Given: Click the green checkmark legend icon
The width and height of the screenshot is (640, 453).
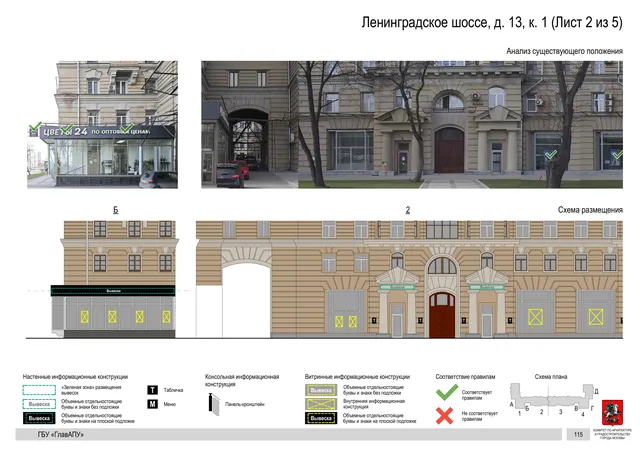Looking at the screenshot, I should pyautogui.click(x=447, y=393).
